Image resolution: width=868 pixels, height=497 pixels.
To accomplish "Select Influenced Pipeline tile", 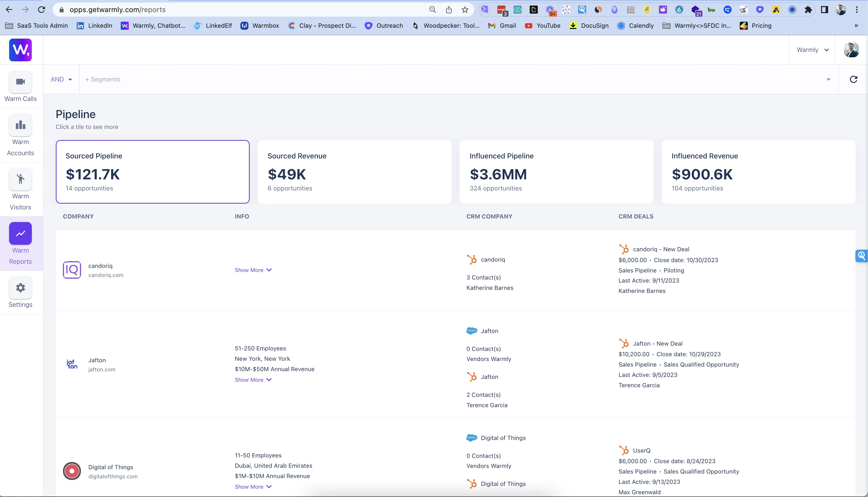I will pyautogui.click(x=556, y=172).
